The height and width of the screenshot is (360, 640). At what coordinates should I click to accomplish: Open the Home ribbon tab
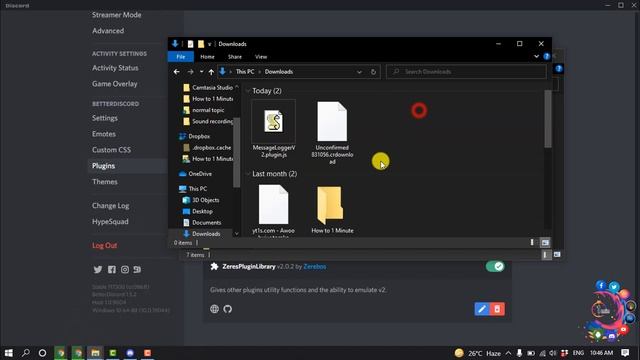pos(207,57)
